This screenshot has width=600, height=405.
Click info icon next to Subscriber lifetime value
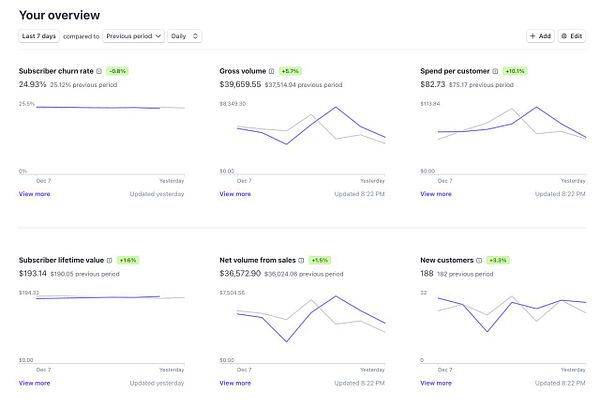(109, 260)
